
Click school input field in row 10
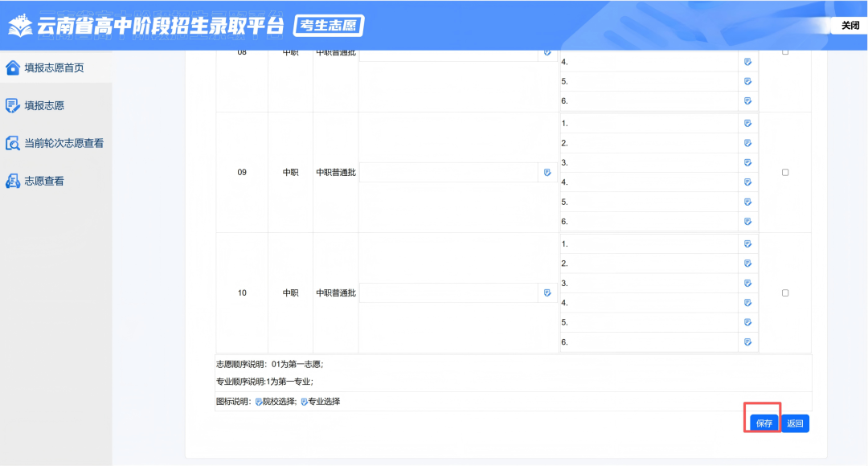click(449, 292)
